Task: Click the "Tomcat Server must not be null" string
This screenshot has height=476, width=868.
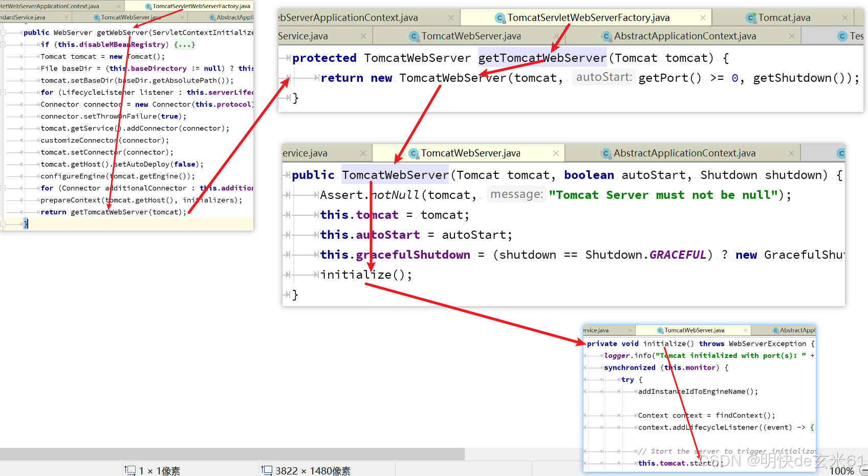Action: pos(663,195)
